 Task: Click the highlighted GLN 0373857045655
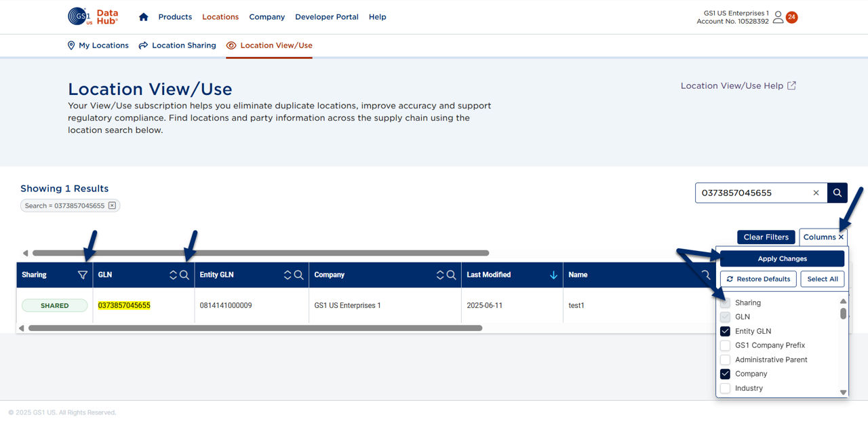tap(124, 305)
